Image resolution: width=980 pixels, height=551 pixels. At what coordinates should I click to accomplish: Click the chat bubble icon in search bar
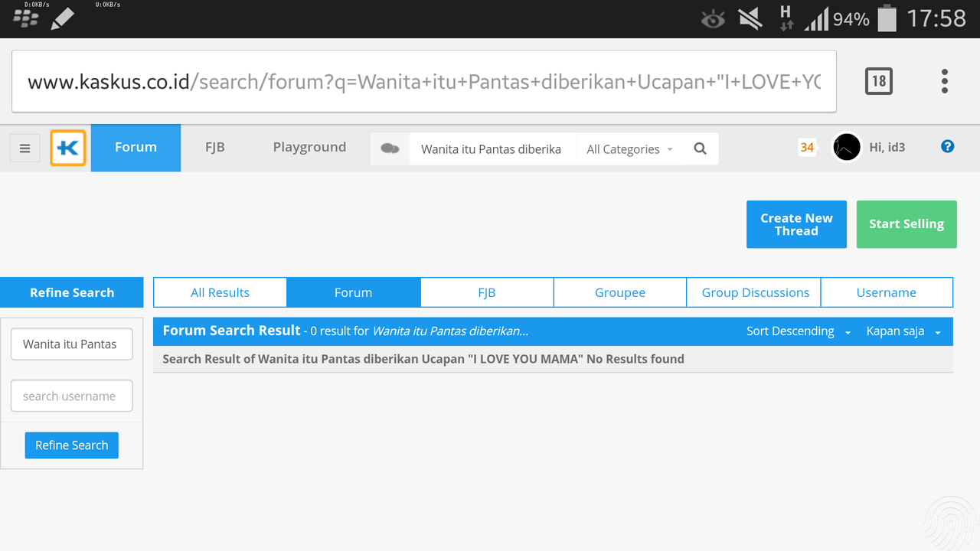[390, 148]
